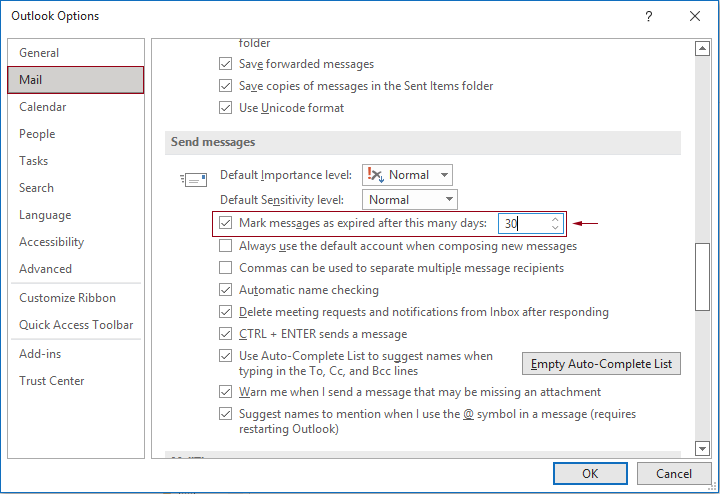This screenshot has height=494, width=720.
Task: Decrease expiry days with spinner down arrow
Action: [556, 229]
